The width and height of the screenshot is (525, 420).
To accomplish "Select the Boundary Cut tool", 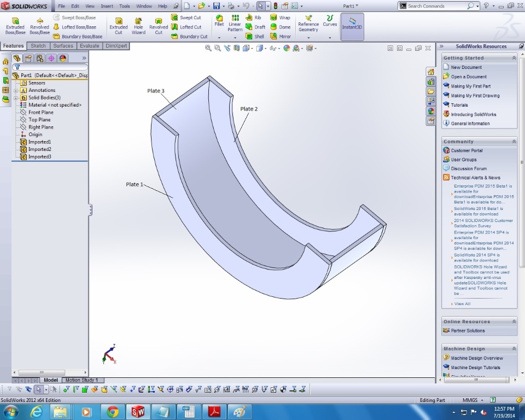I will 189,36.
